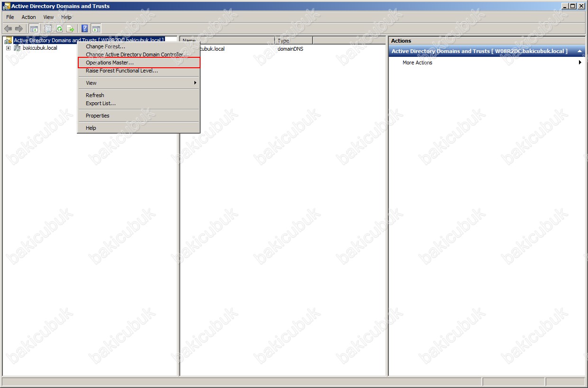Select Operations Master from context menu
This screenshot has height=388, width=588.
click(x=138, y=63)
